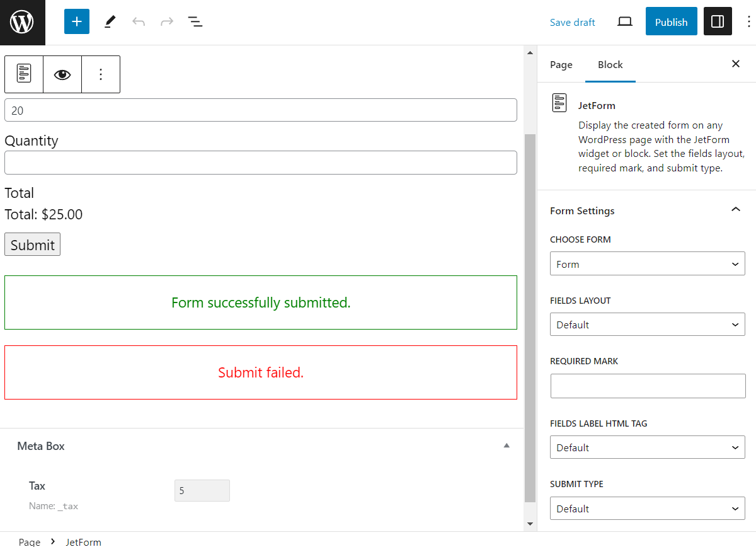Click the Publish button

[671, 21]
